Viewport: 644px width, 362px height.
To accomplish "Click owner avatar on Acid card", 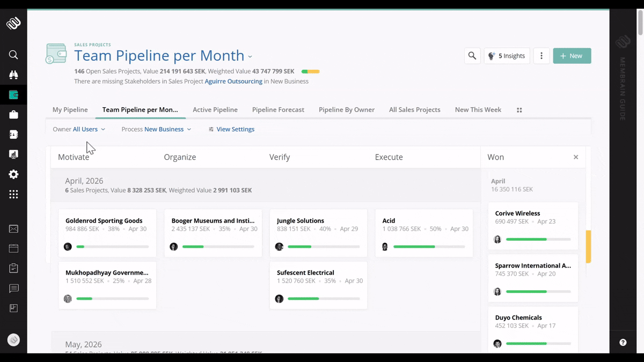I will tap(385, 247).
